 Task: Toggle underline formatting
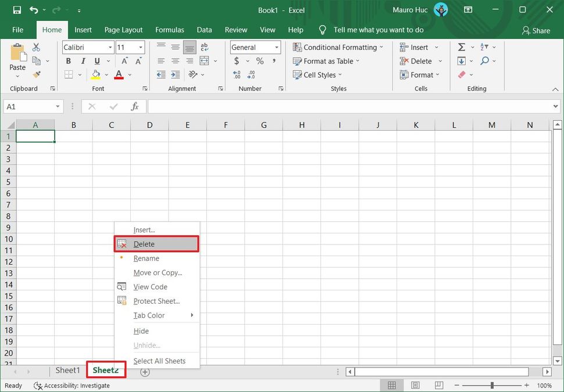[x=97, y=60]
